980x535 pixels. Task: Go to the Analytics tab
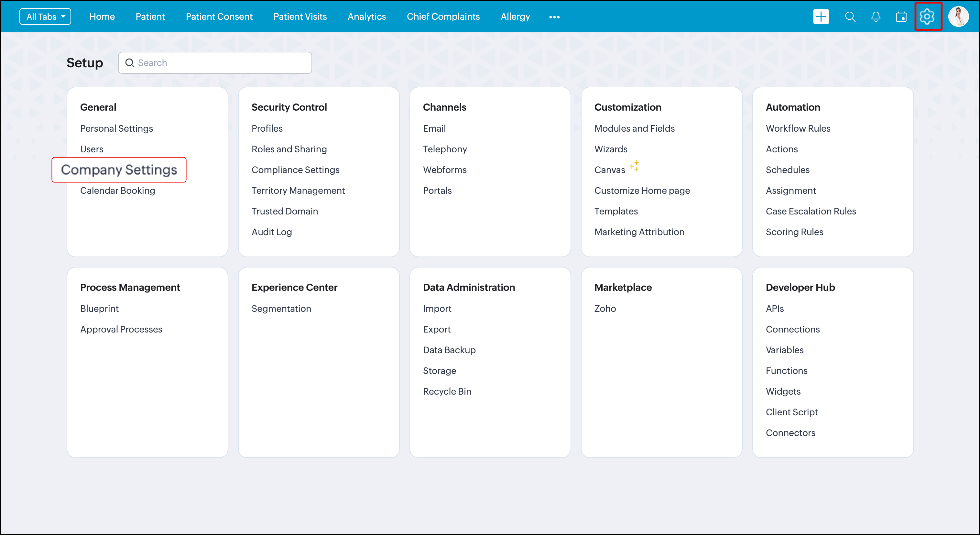pyautogui.click(x=366, y=17)
